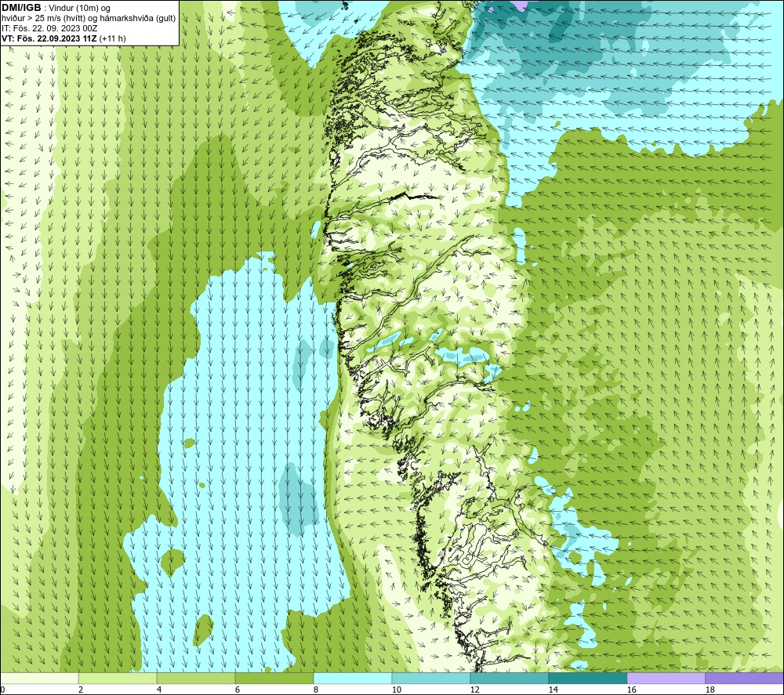This screenshot has height=695, width=784.
Task: Click the 14–16 m/s dark teal swatch
Action: point(588,678)
